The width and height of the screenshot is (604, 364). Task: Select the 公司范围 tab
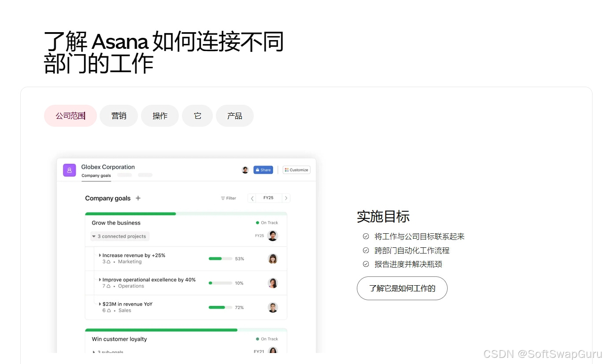tap(70, 116)
